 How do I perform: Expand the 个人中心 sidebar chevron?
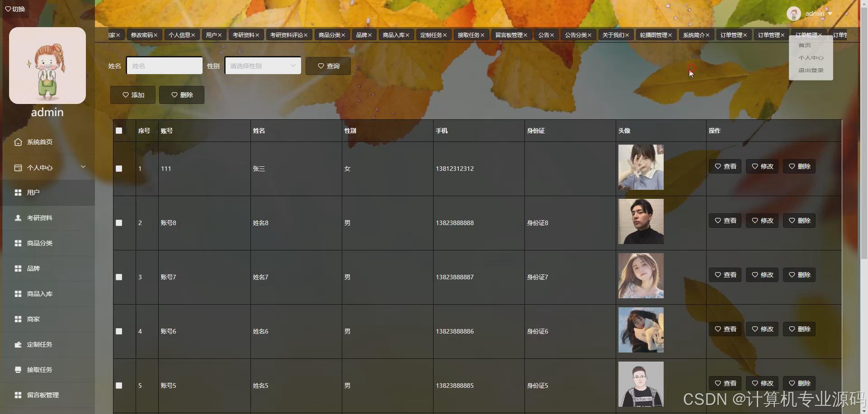tap(83, 167)
